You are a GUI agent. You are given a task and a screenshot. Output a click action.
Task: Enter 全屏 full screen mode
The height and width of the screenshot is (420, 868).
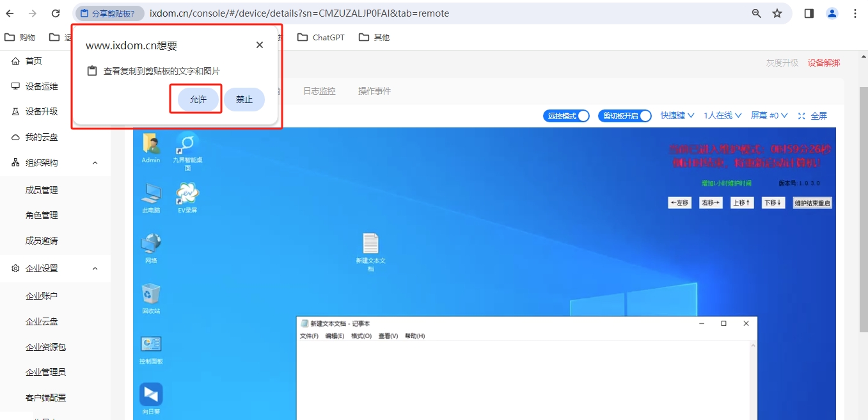[x=812, y=116]
